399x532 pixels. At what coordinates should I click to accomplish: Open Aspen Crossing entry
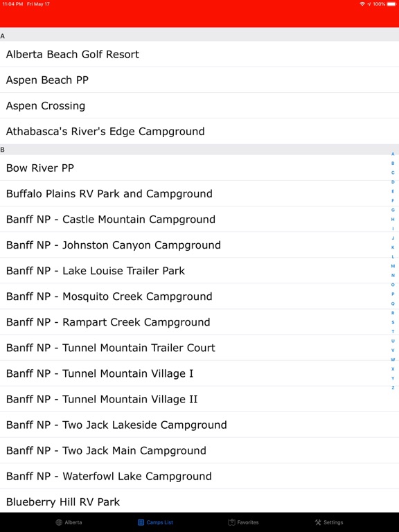click(x=199, y=105)
